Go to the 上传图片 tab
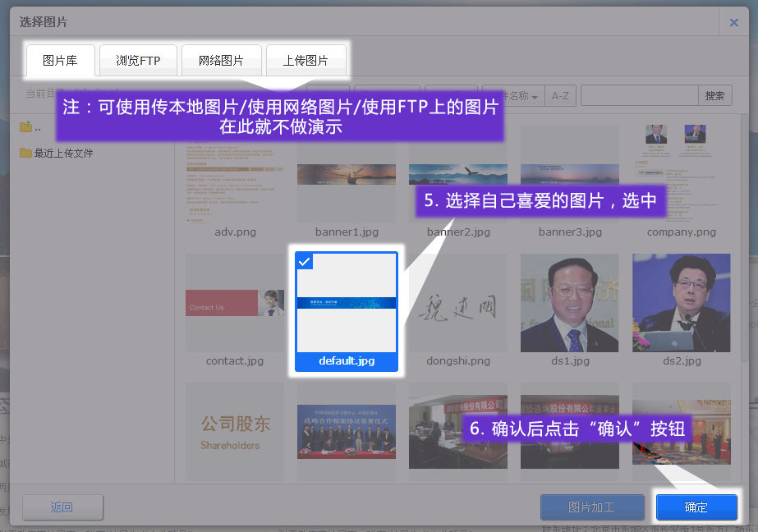Image resolution: width=758 pixels, height=532 pixels. [x=305, y=61]
